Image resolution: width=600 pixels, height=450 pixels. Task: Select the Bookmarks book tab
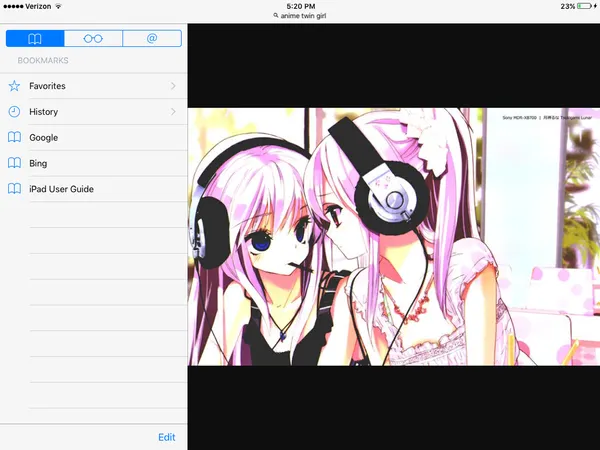click(x=35, y=39)
